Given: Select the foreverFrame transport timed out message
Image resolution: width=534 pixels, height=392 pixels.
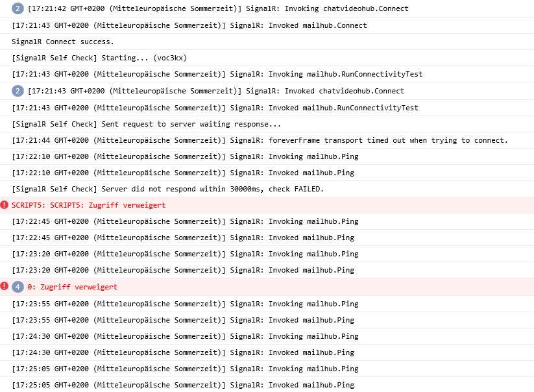Looking at the screenshot, I should tap(260, 140).
